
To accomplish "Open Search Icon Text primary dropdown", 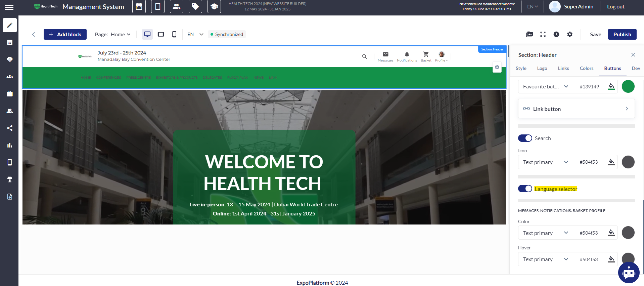I will pos(546,162).
